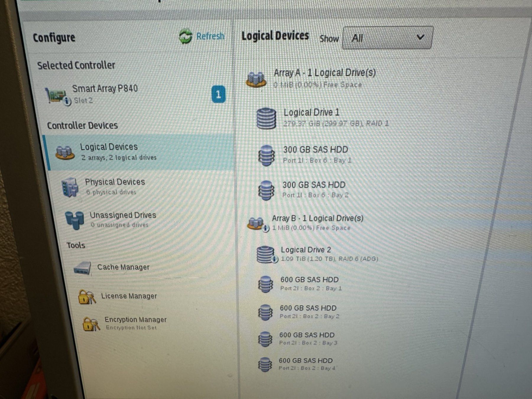Viewport: 532px width, 399px height.
Task: Click '1 MiB (0.00%) Free Space' text
Action: pyautogui.click(x=311, y=228)
